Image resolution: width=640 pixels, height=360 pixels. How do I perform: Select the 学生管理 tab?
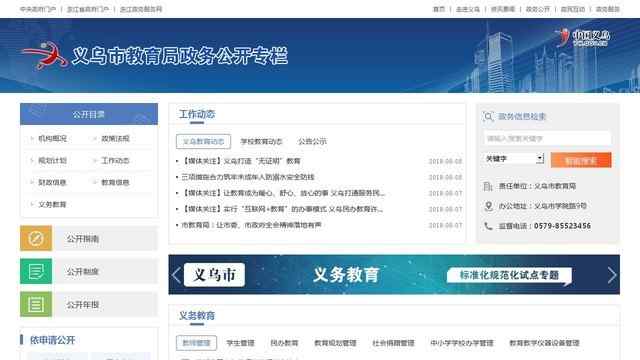tap(240, 343)
